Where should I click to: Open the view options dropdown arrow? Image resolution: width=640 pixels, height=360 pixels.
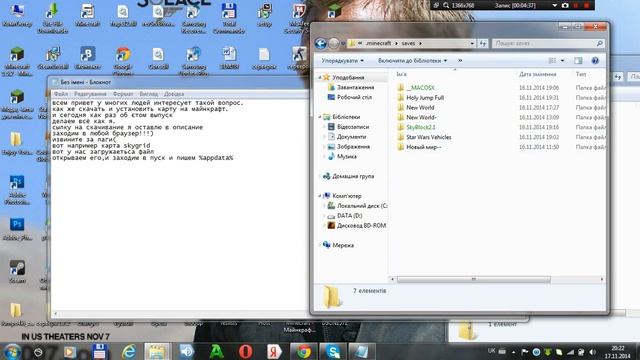tap(562, 60)
